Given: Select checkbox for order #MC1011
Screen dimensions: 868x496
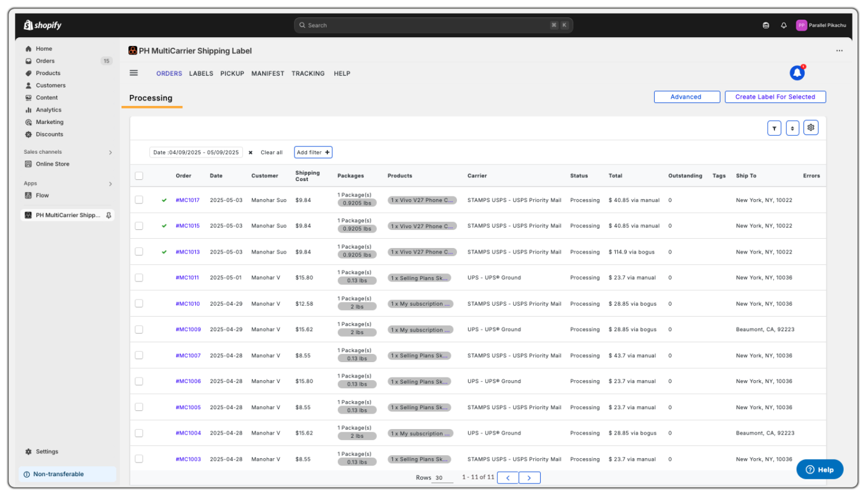Looking at the screenshot, I should 139,278.
